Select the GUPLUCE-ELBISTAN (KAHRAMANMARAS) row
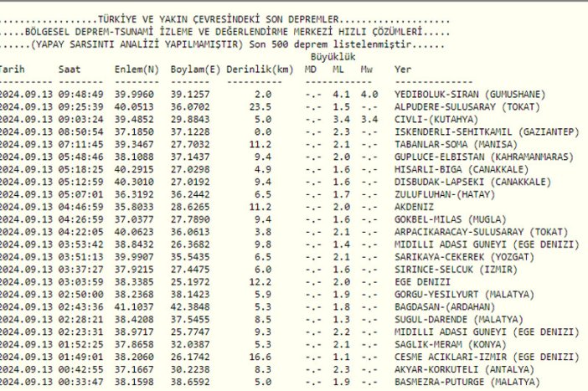Screen dimensions: 588x391 (481, 156)
